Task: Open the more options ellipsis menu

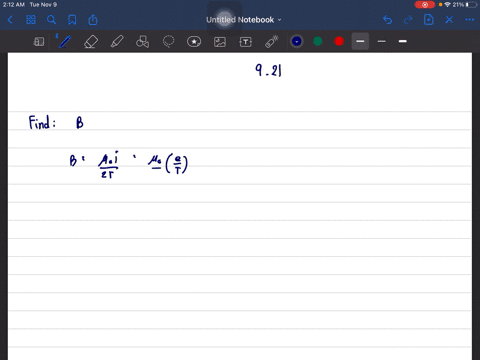Action: point(470,20)
